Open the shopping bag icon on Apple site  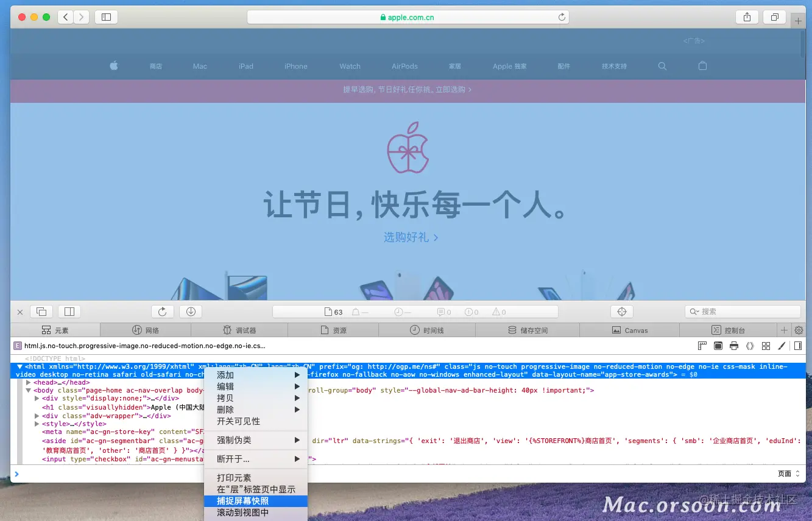(702, 66)
